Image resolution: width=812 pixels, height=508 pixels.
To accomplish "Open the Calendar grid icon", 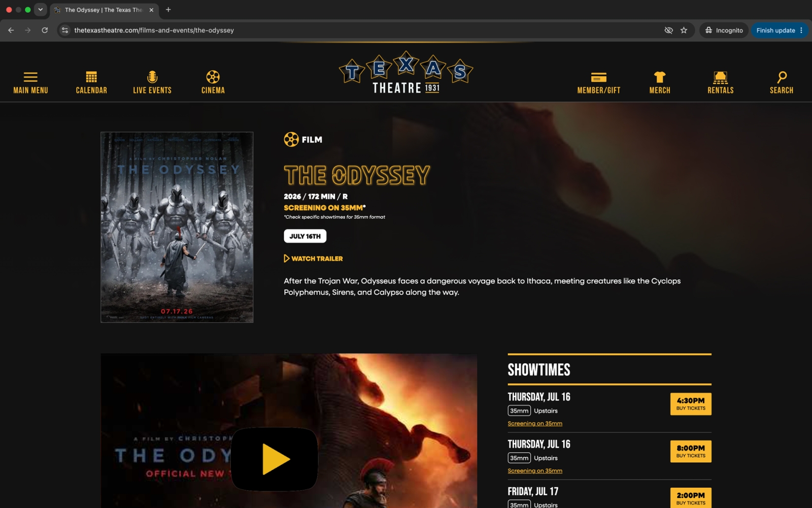I will (x=91, y=77).
